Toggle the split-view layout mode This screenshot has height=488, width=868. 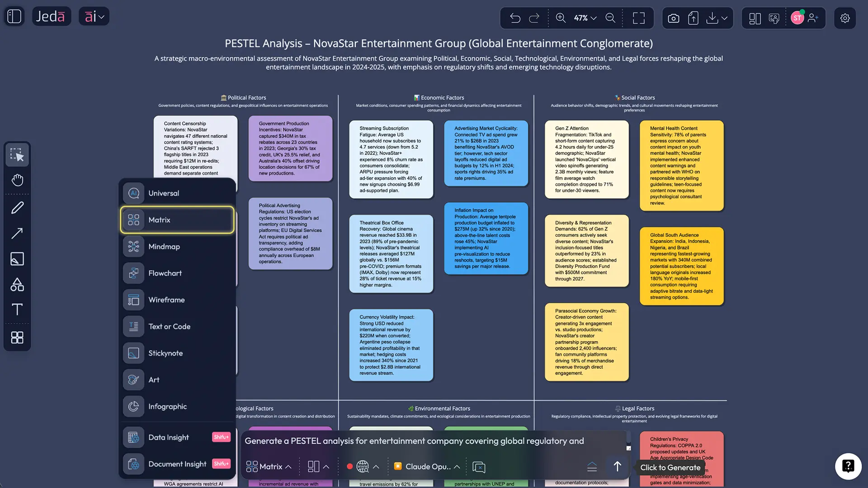point(755,18)
